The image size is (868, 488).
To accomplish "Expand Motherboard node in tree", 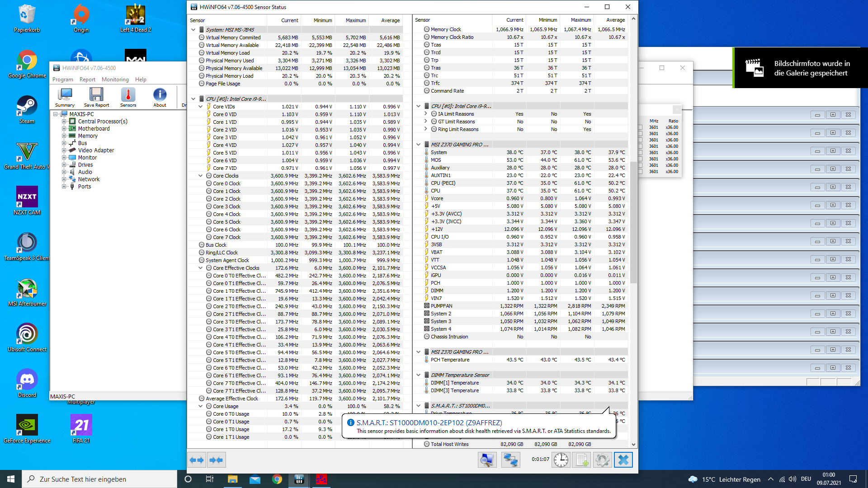I will coord(64,129).
